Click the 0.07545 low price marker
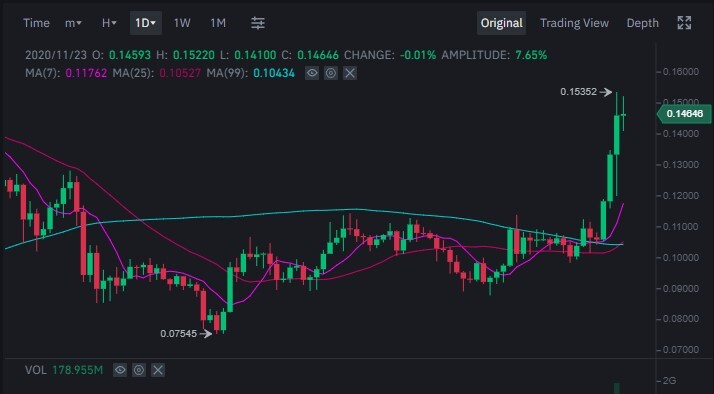The height and width of the screenshot is (394, 714). click(186, 334)
